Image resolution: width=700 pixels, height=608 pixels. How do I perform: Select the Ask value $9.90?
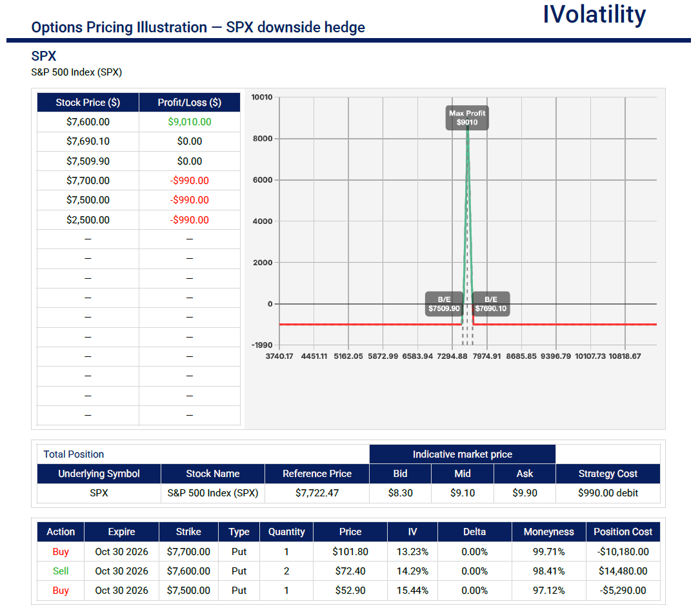525,493
